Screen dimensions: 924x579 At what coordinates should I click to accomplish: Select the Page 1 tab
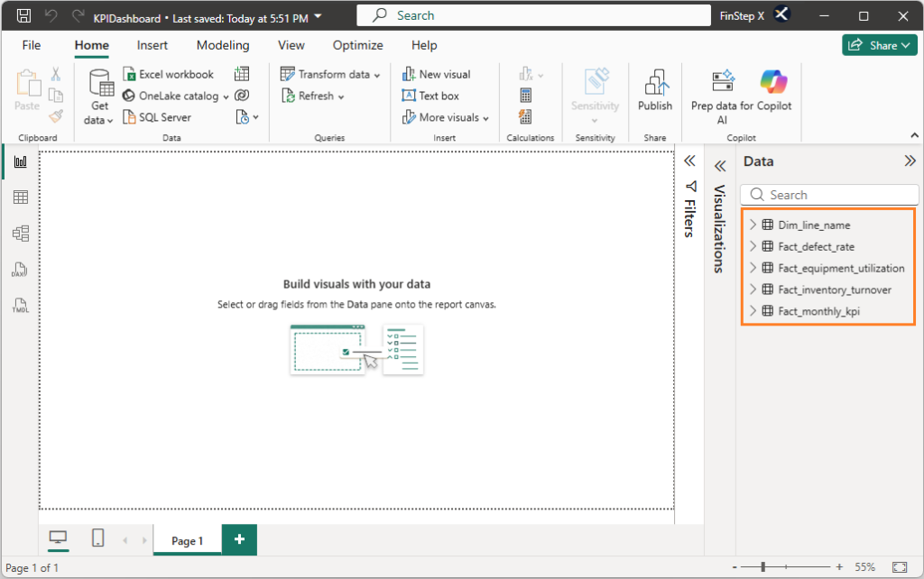click(x=187, y=540)
